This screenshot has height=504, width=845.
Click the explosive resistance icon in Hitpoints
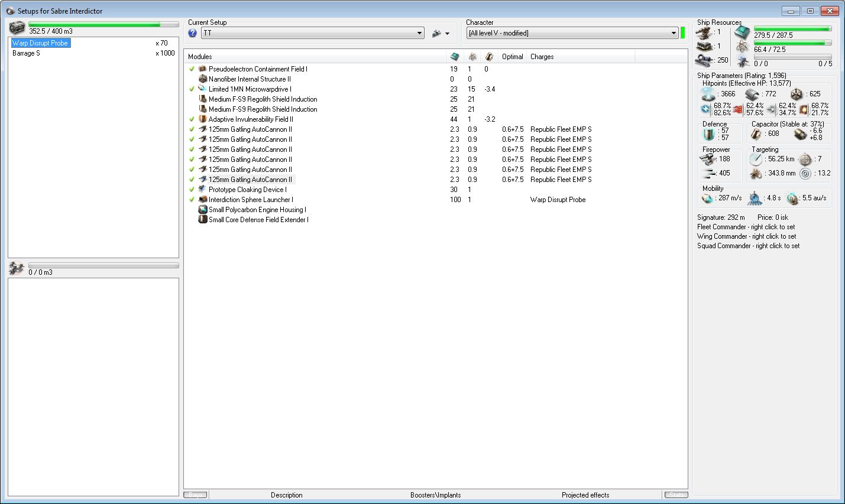pyautogui.click(x=804, y=109)
